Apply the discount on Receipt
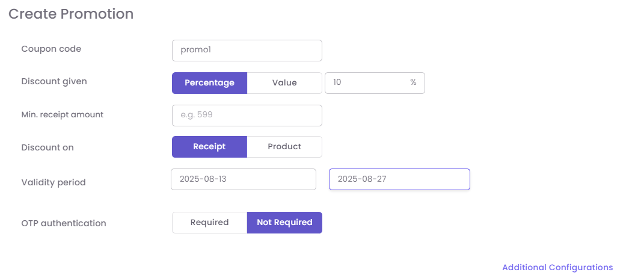Screen dimensions: 644x278 (x=209, y=147)
